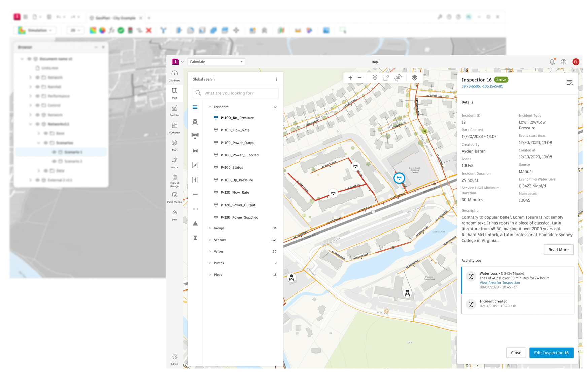The image size is (588, 374).
Task: Zoom out of the map with the minus icon
Action: coord(360,78)
